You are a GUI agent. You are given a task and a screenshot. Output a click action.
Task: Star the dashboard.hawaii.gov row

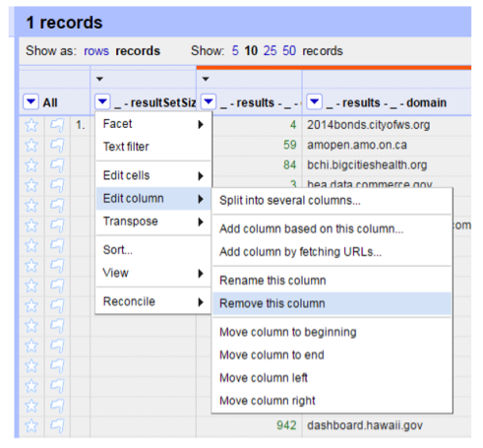(x=31, y=425)
